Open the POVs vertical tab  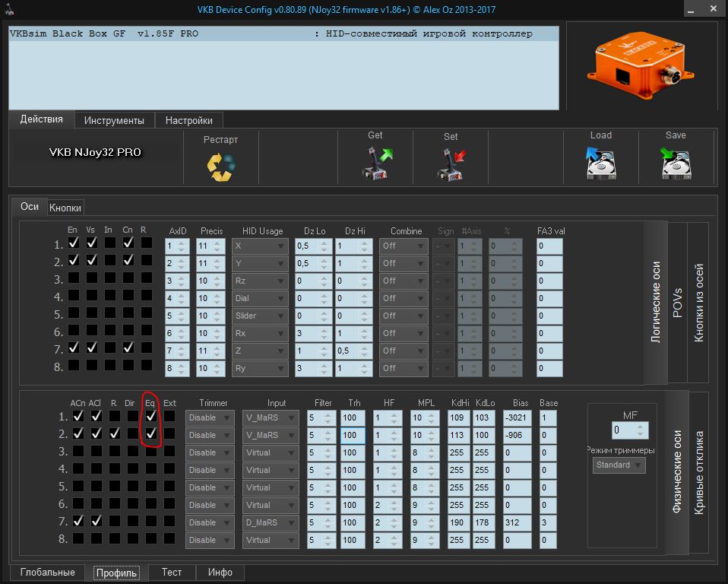click(x=677, y=303)
